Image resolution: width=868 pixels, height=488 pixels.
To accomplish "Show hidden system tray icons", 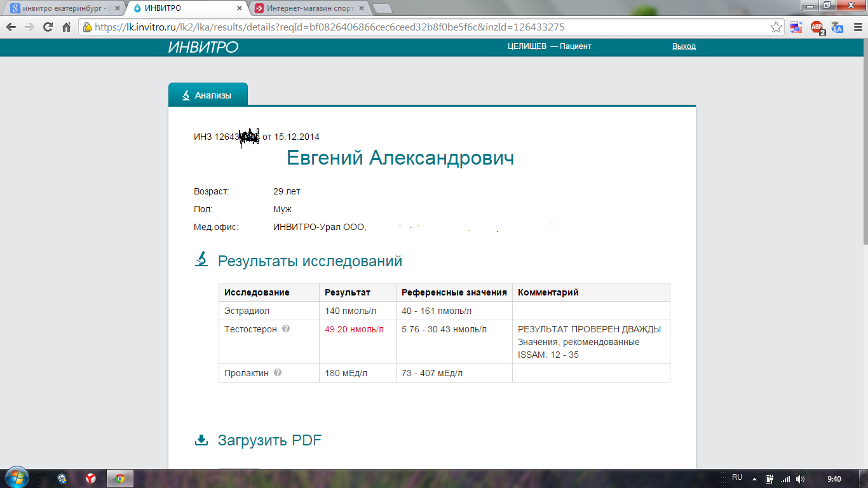I will point(755,479).
